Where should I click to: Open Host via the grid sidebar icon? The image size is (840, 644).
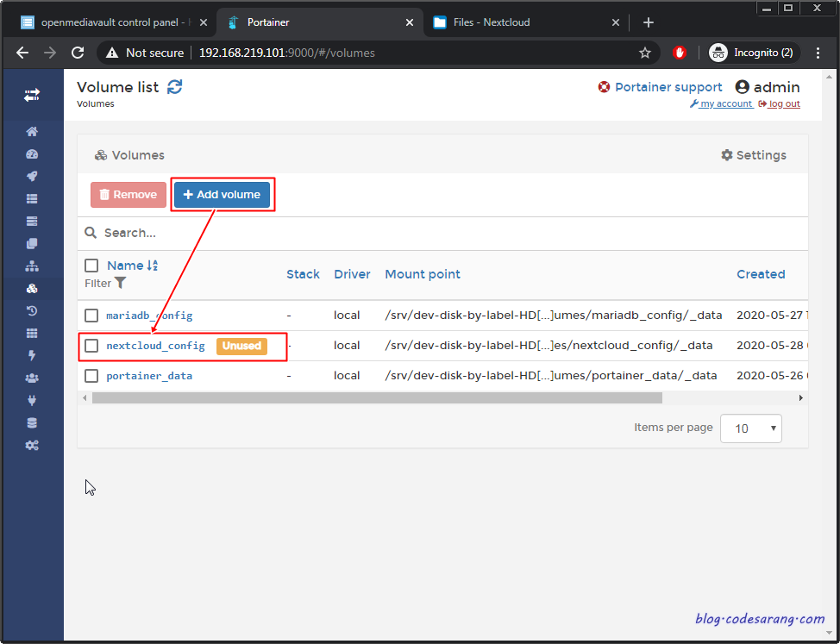[x=32, y=334]
